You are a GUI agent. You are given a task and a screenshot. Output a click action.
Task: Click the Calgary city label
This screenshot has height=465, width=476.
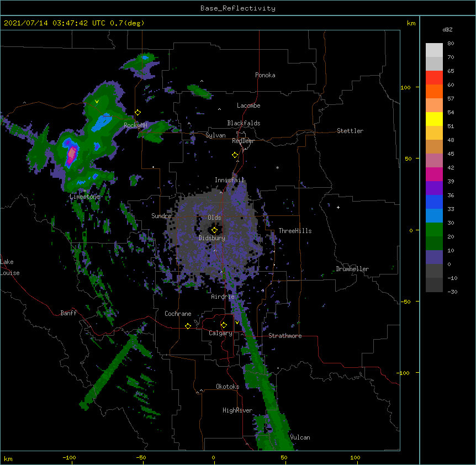pos(220,333)
